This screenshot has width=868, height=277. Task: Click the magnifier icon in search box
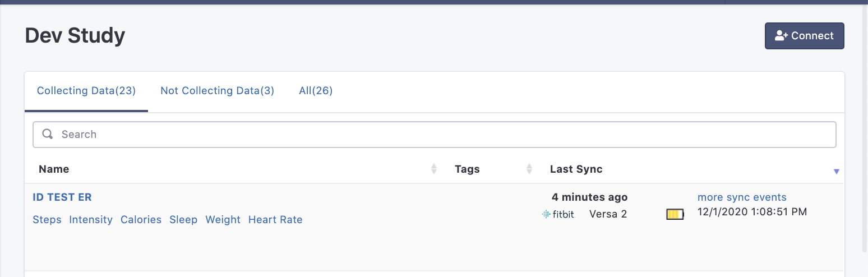48,134
